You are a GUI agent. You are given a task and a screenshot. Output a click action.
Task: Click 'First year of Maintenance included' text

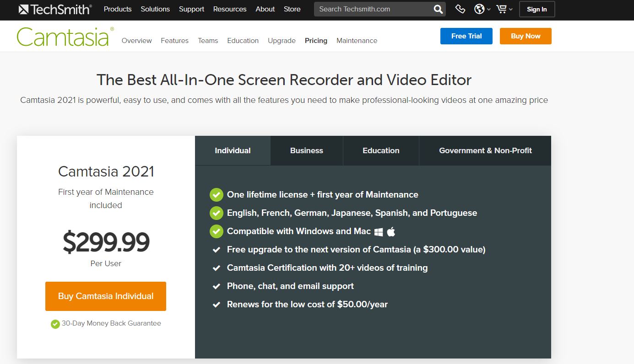(x=106, y=198)
